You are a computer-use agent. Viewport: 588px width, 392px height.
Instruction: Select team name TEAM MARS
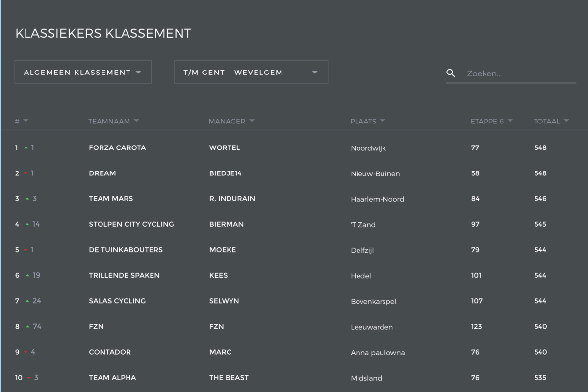(x=111, y=198)
